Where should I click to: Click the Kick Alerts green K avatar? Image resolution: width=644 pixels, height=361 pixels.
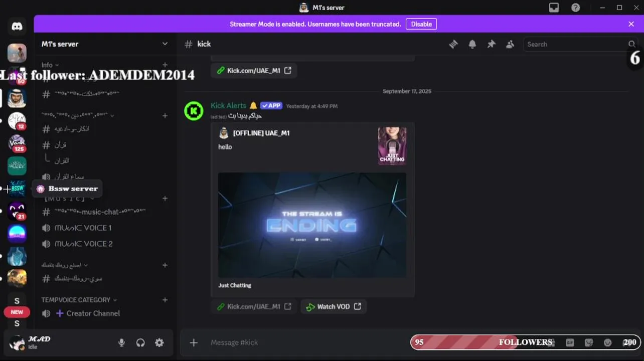tap(194, 111)
